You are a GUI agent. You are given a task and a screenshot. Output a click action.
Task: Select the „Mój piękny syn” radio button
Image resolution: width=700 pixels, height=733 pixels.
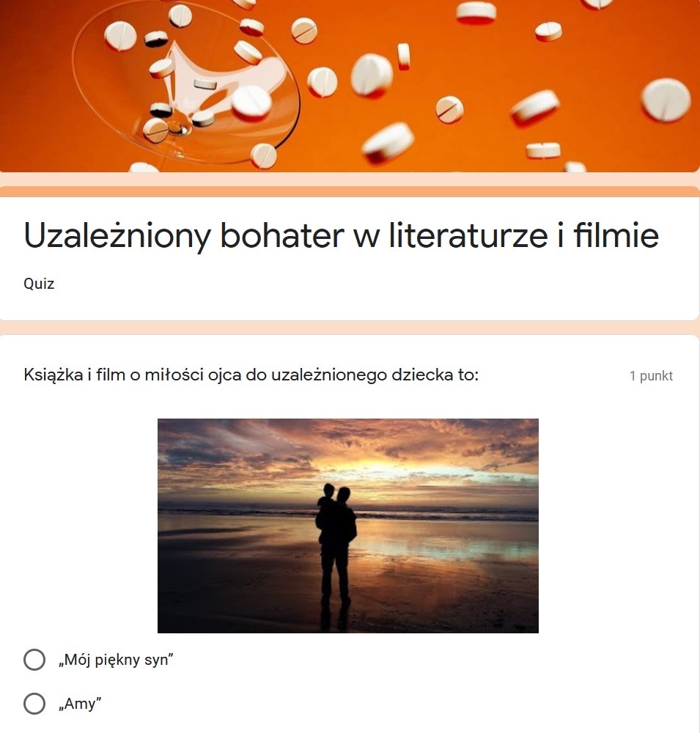tap(34, 660)
